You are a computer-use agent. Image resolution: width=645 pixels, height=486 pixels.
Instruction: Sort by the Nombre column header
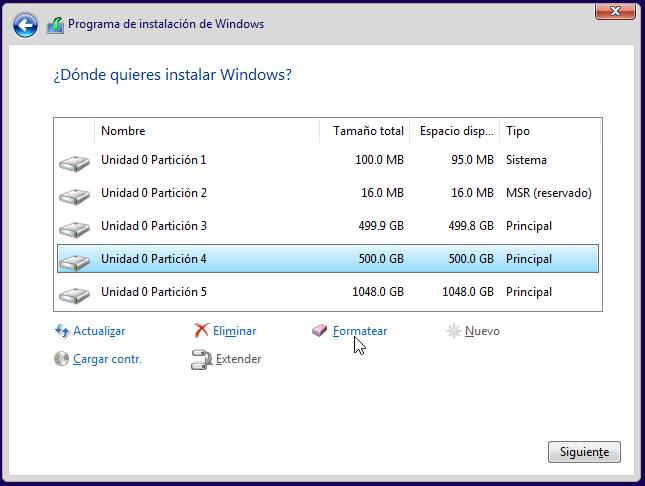coord(207,131)
